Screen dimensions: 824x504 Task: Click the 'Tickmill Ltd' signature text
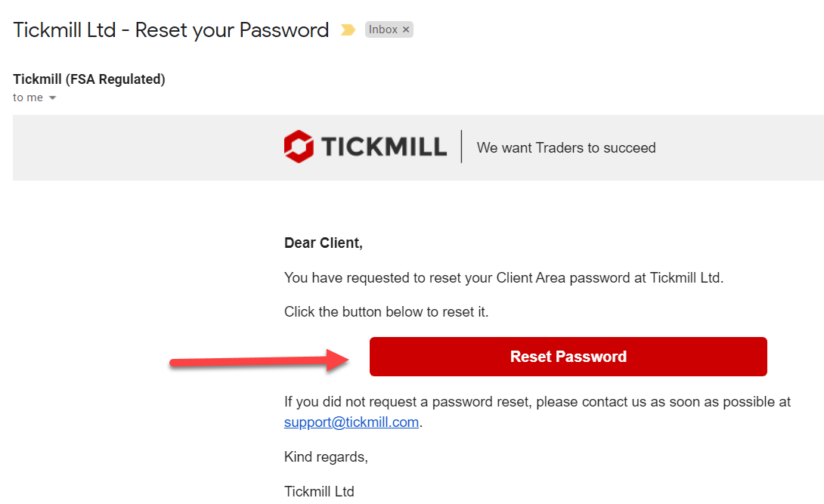tap(319, 491)
